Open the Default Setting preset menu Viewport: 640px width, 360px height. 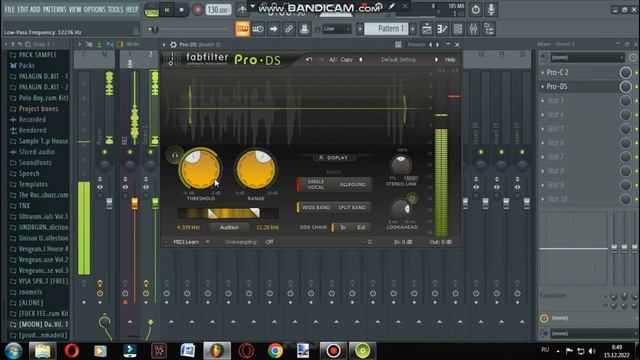tap(398, 60)
